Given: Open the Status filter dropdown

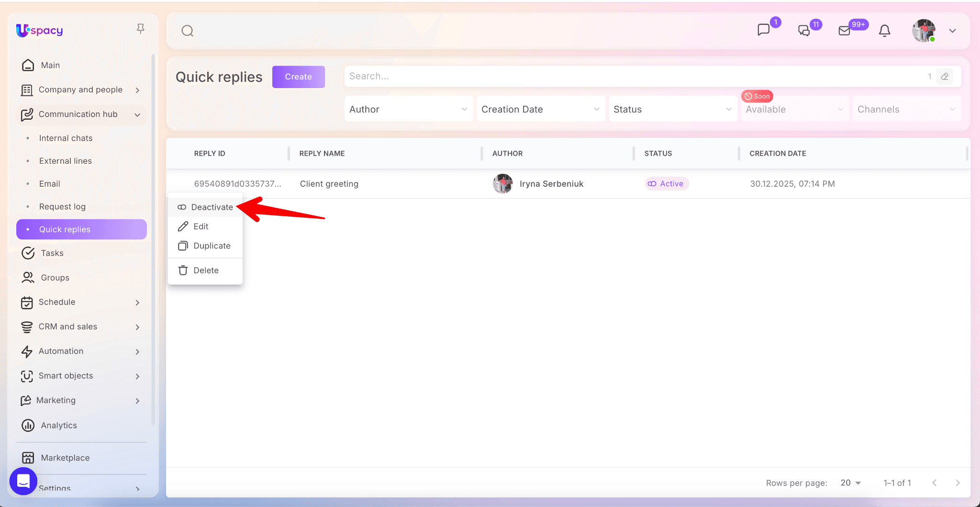Looking at the screenshot, I should click(x=672, y=109).
